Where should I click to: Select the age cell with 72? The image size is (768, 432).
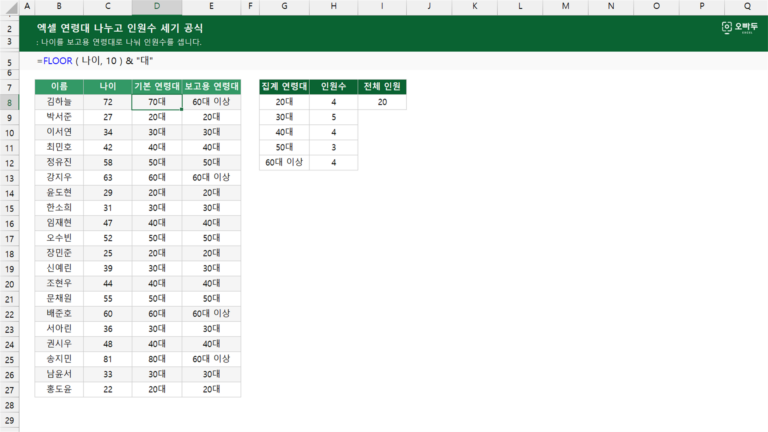(x=108, y=102)
